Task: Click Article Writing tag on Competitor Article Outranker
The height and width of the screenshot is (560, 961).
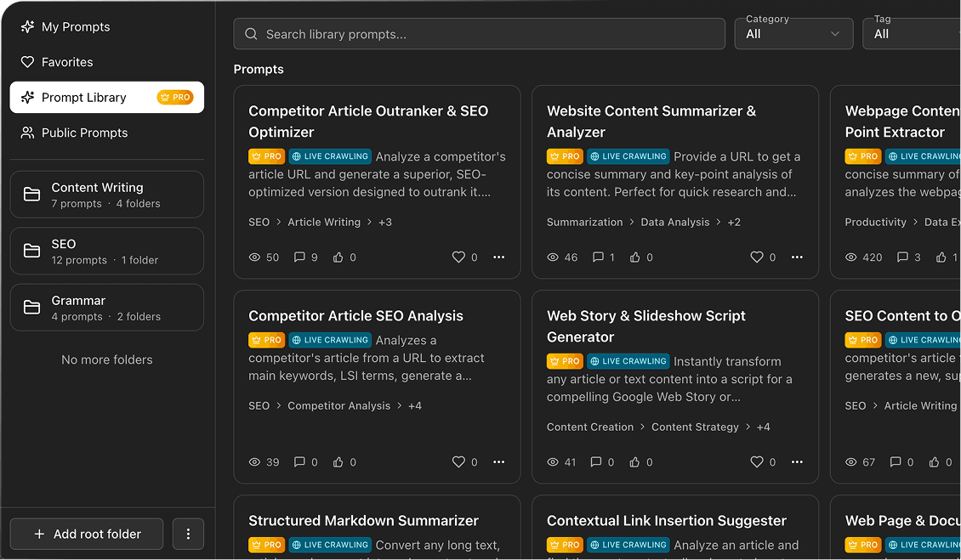Action: [x=324, y=223]
